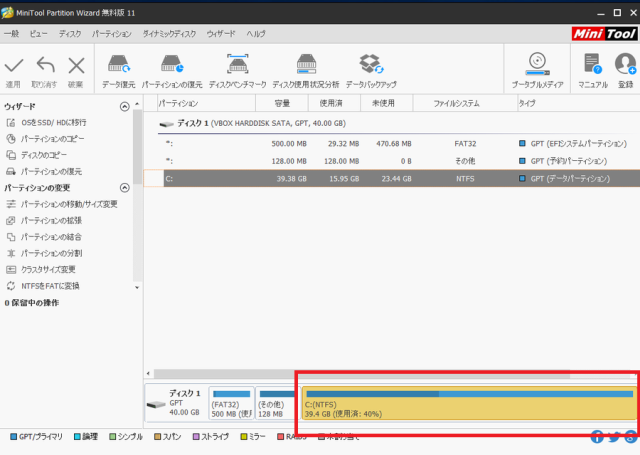The width and height of the screenshot is (640, 455).
Task: Open the パーティション menu
Action: pos(111,33)
